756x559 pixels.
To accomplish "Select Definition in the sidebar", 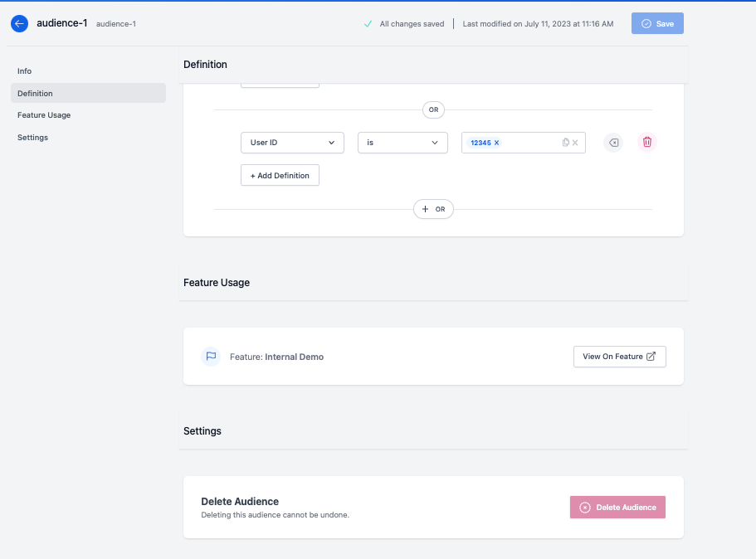I will pyautogui.click(x=33, y=93).
